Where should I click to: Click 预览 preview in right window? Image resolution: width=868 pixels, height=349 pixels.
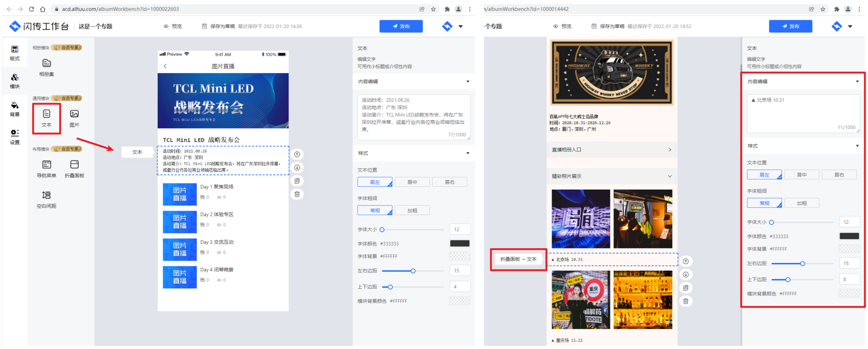point(562,27)
